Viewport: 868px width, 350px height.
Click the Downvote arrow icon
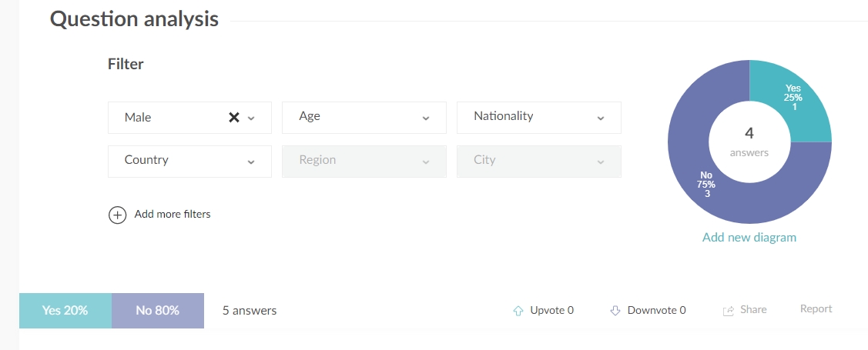pos(615,311)
